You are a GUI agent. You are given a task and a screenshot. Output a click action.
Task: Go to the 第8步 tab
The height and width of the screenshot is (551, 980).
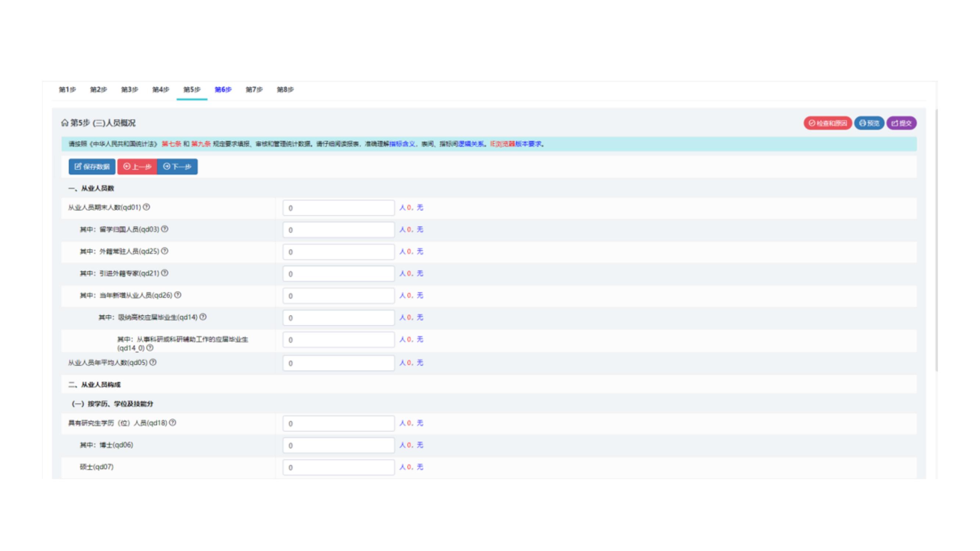click(x=285, y=90)
